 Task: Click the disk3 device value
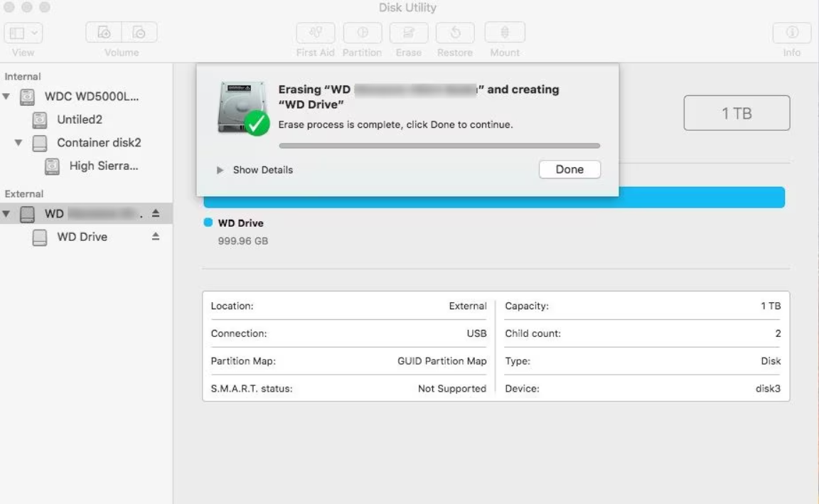[x=768, y=389]
